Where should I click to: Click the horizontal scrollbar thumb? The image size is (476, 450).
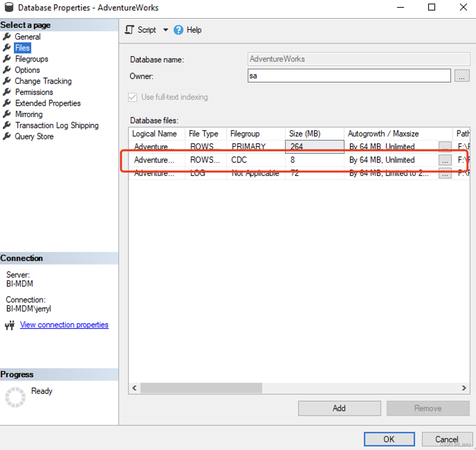(x=201, y=388)
